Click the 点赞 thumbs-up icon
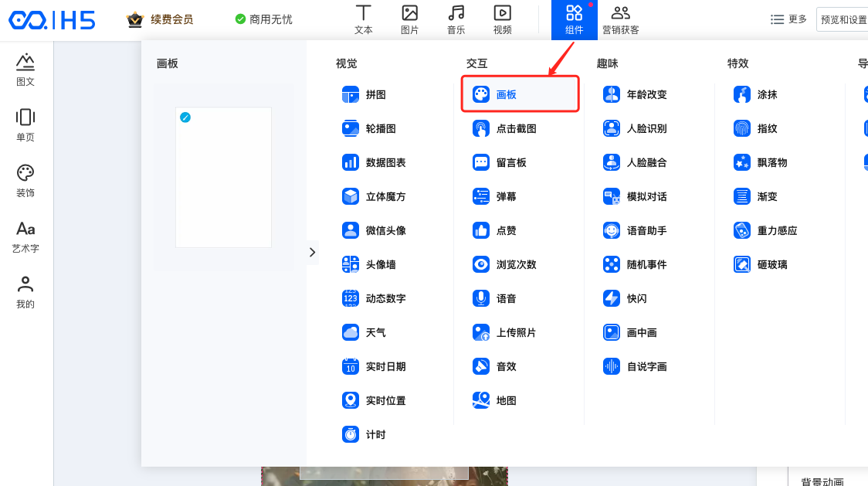This screenshot has width=868, height=486. 481,230
